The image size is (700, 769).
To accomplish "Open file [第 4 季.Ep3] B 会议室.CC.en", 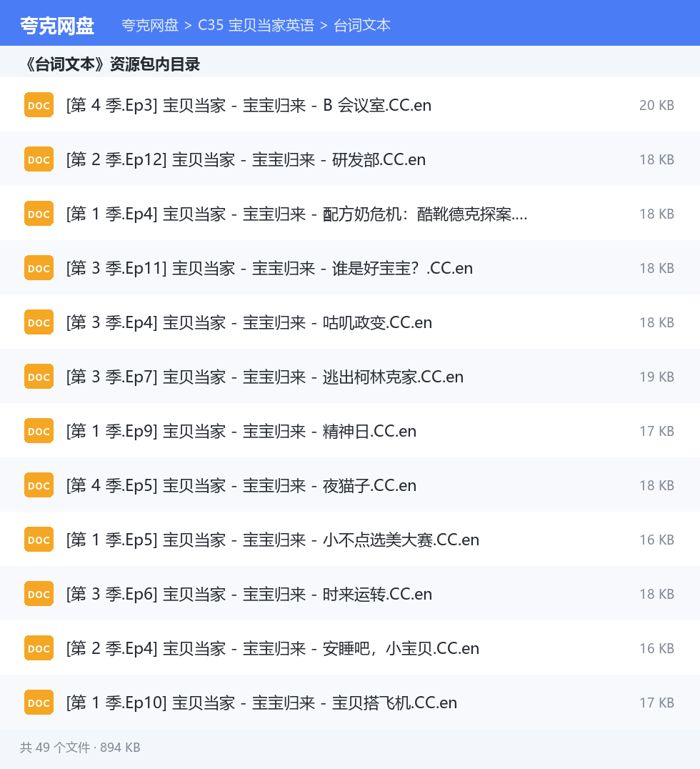I will pyautogui.click(x=249, y=105).
